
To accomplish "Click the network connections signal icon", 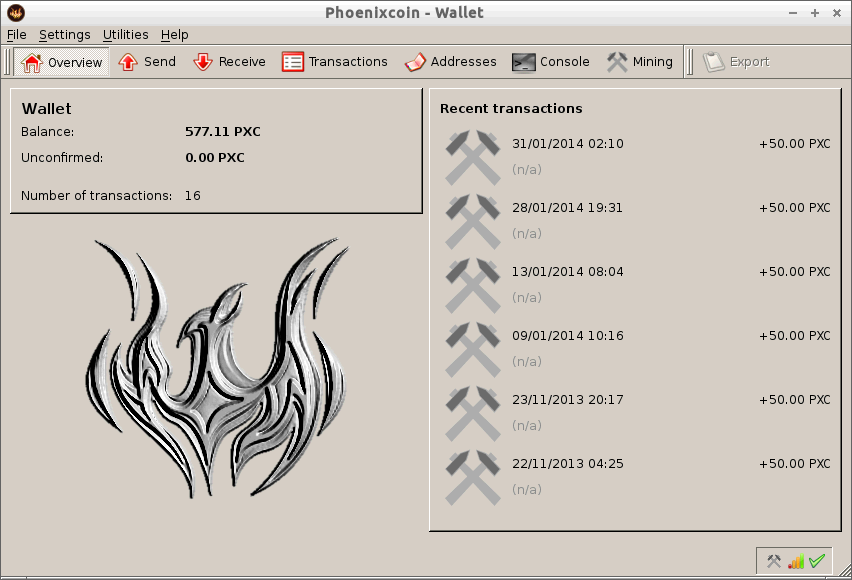I will pyautogui.click(x=796, y=562).
